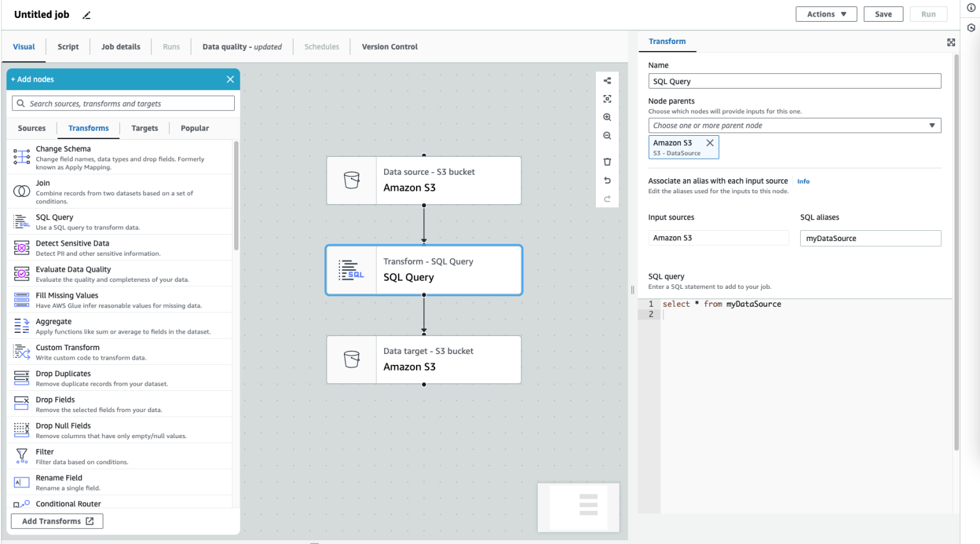Screen dimensions: 980x544
Task: Delete selected node with trash icon
Action: coord(607,162)
